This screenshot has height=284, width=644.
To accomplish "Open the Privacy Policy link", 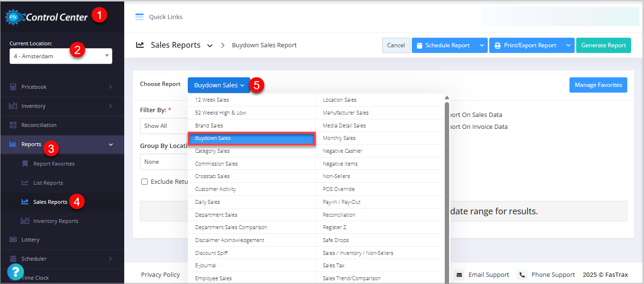I will tap(161, 275).
